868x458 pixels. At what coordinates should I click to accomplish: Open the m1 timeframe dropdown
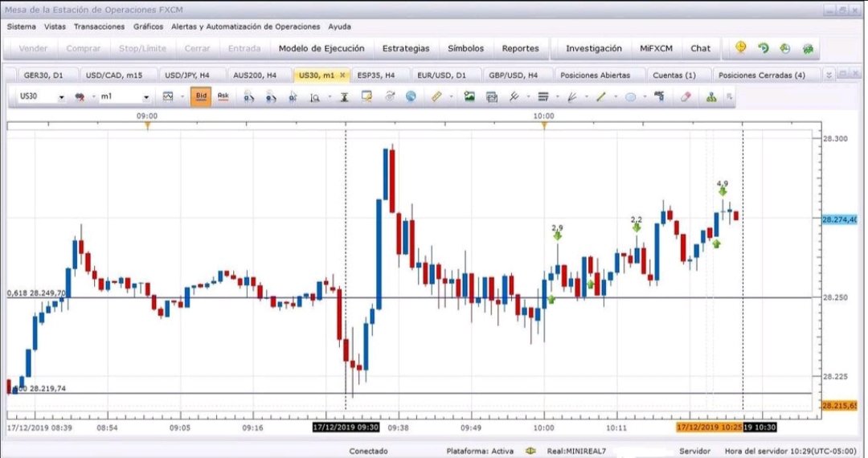[146, 97]
